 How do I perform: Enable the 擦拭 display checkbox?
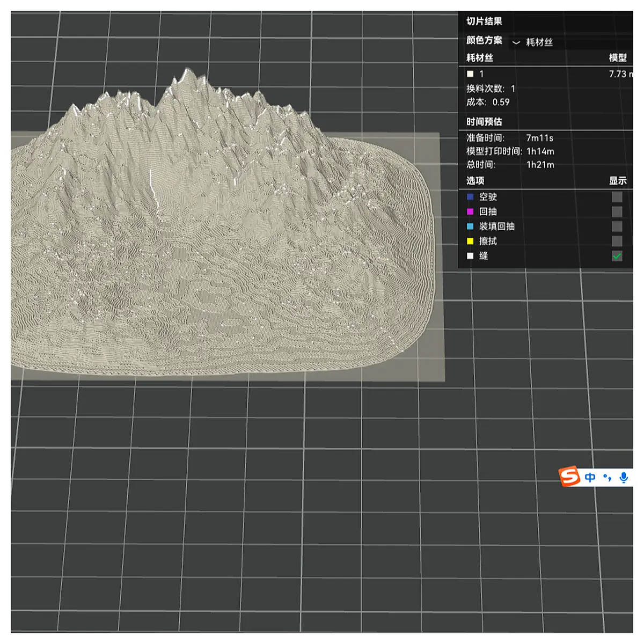coord(617,241)
